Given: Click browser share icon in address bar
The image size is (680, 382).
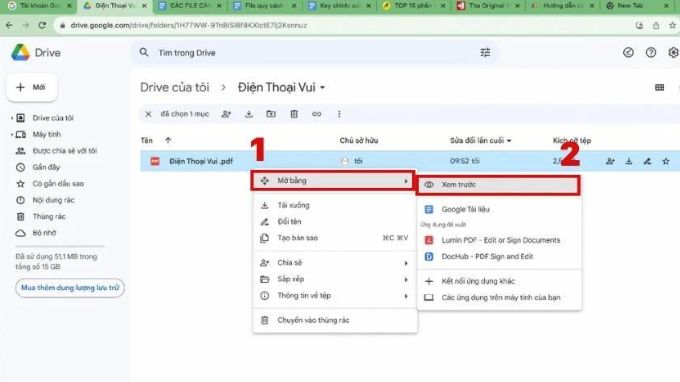Looking at the screenshot, I should point(656,25).
